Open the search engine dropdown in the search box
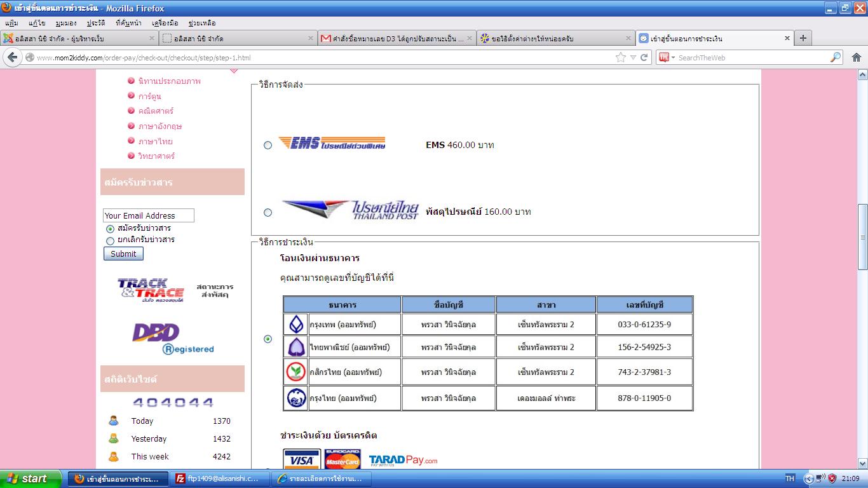 coord(667,57)
